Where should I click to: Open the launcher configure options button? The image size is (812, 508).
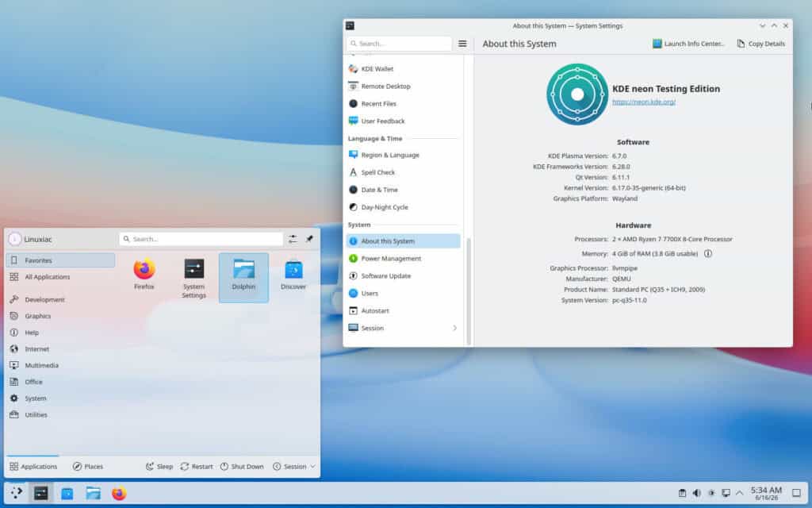pyautogui.click(x=293, y=239)
